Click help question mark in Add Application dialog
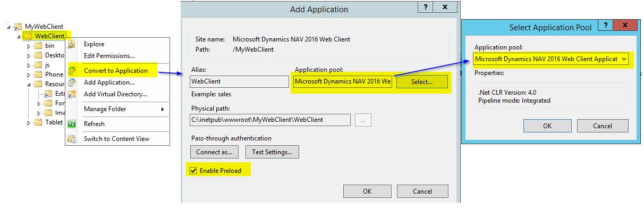644x216 pixels. [425, 7]
